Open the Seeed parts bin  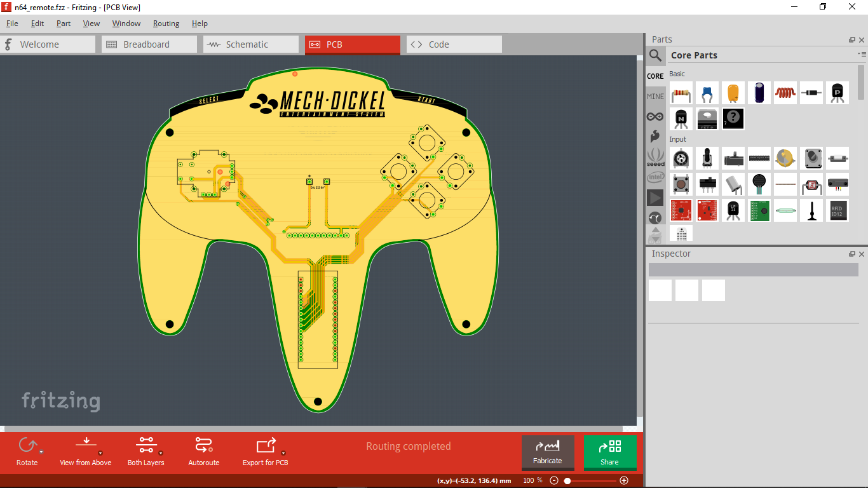[655, 156]
